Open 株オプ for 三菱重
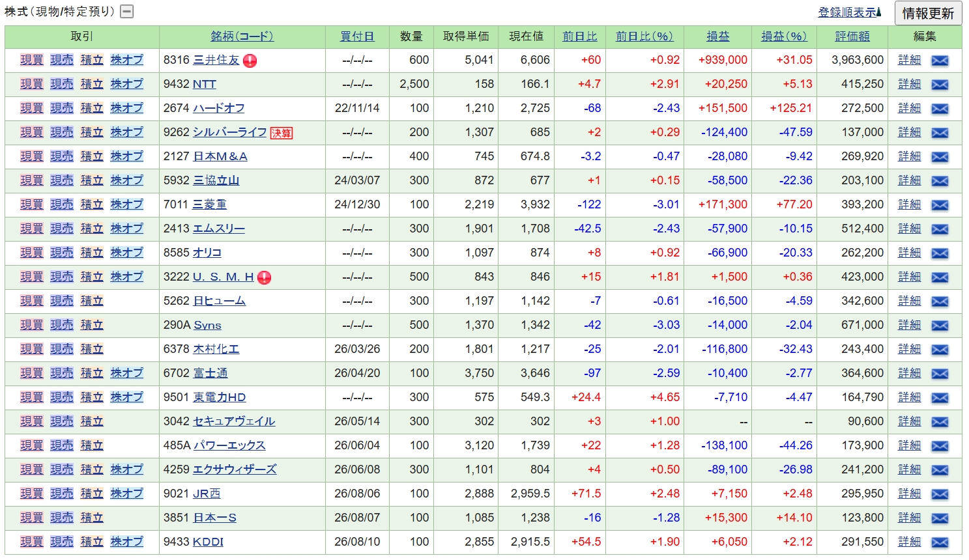This screenshot has width=969, height=560. click(x=126, y=204)
